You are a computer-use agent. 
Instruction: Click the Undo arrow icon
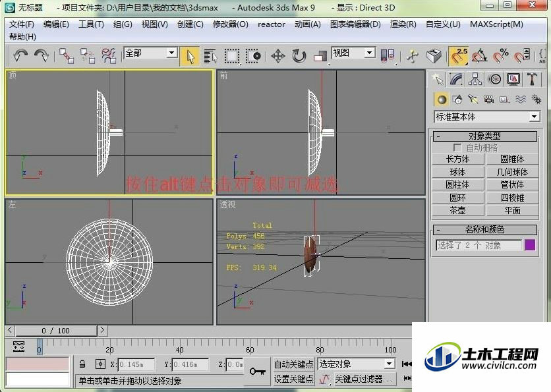click(x=20, y=55)
